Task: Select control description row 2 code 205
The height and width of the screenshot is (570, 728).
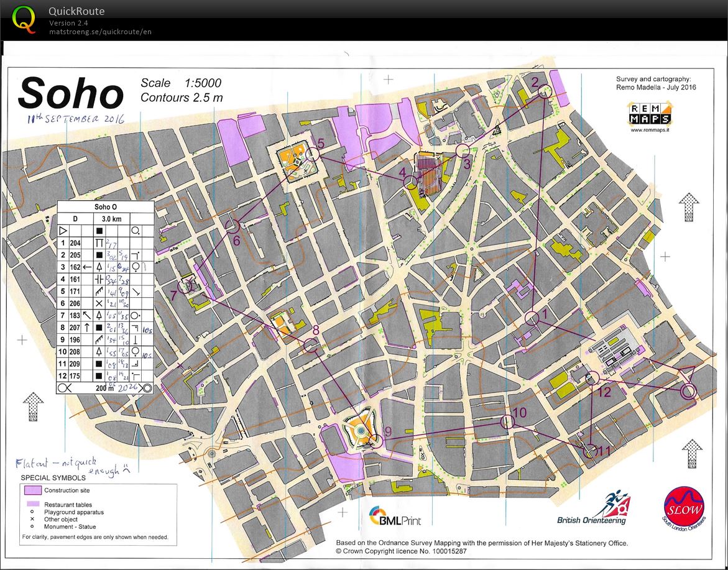Action: (x=75, y=255)
